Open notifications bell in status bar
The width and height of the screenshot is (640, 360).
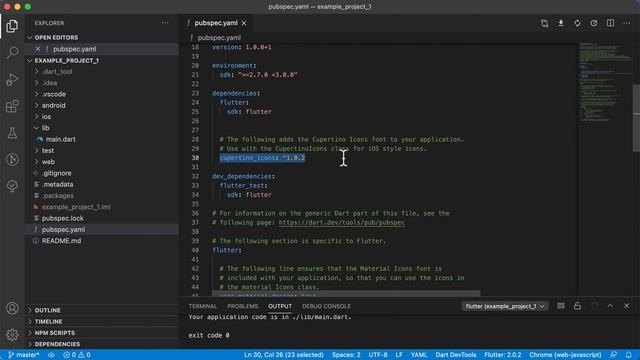click(629, 355)
